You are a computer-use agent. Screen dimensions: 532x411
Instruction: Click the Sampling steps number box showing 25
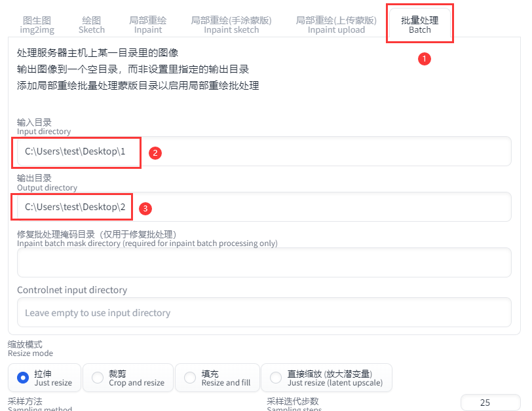point(490,402)
